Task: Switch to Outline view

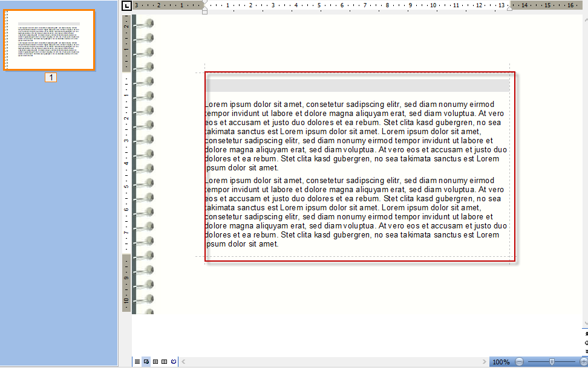Action: pyautogui.click(x=165, y=361)
